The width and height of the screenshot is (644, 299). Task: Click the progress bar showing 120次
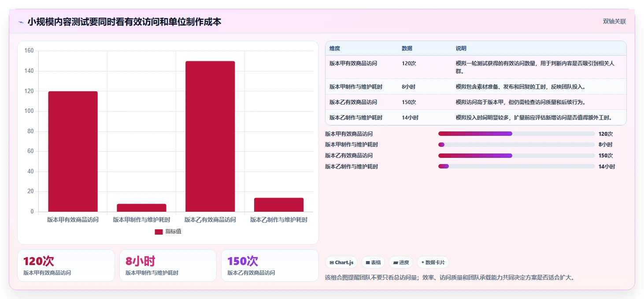pyautogui.click(x=516, y=134)
